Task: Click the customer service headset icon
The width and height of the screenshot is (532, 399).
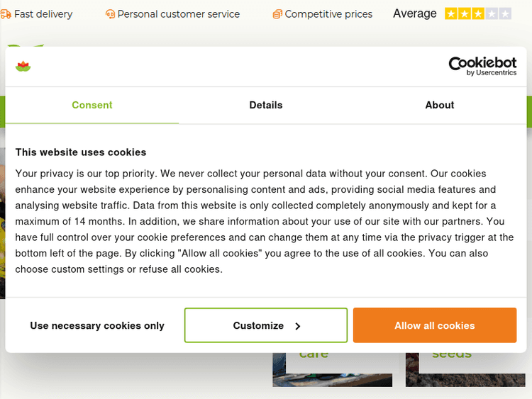Action: click(x=110, y=14)
